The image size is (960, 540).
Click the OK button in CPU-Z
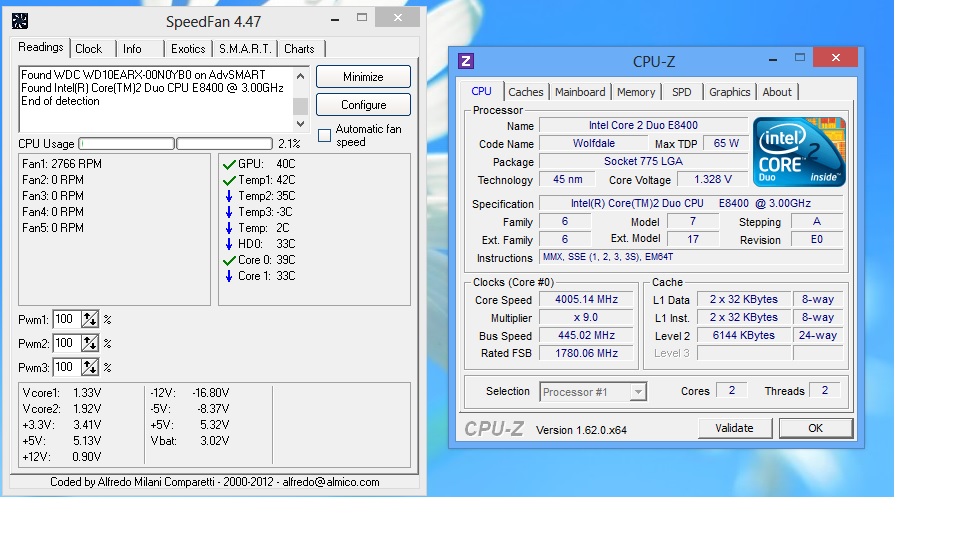pos(816,429)
